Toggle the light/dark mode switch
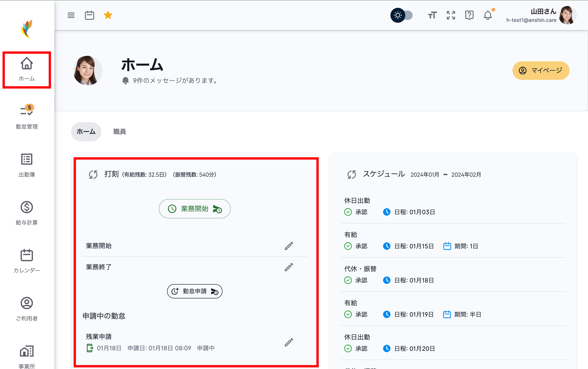The height and width of the screenshot is (369, 588). (x=402, y=15)
